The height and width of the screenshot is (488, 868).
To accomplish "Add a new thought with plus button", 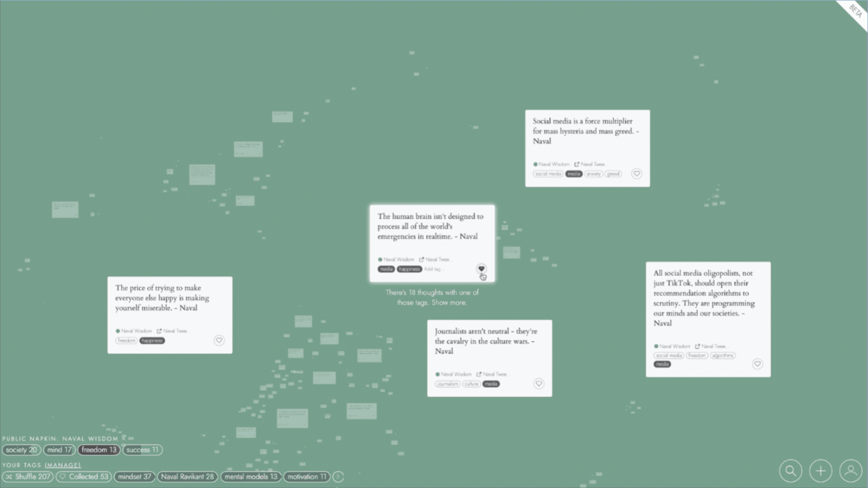I will 821,471.
